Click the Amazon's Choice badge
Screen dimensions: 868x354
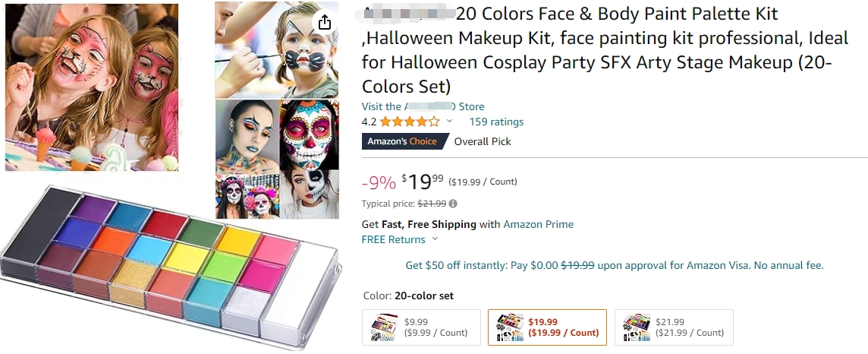(407, 141)
